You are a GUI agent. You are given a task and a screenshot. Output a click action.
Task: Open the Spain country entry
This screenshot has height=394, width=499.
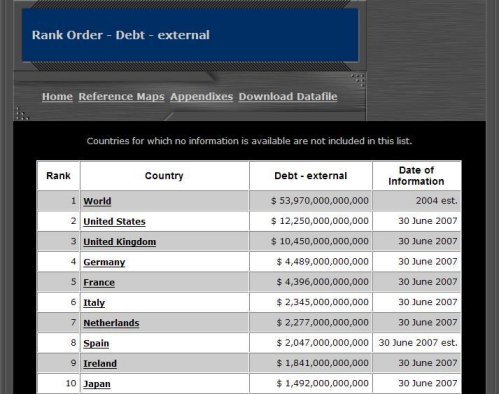(x=96, y=343)
